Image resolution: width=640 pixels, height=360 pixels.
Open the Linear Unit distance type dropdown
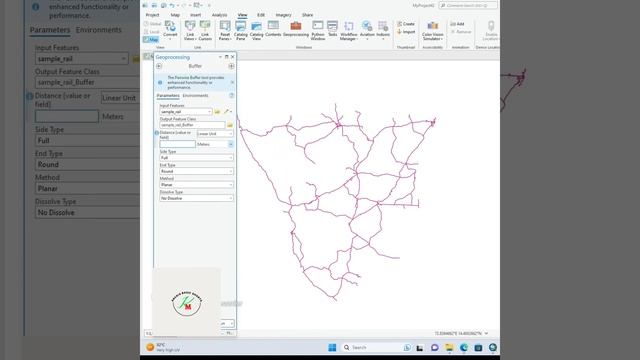215,133
